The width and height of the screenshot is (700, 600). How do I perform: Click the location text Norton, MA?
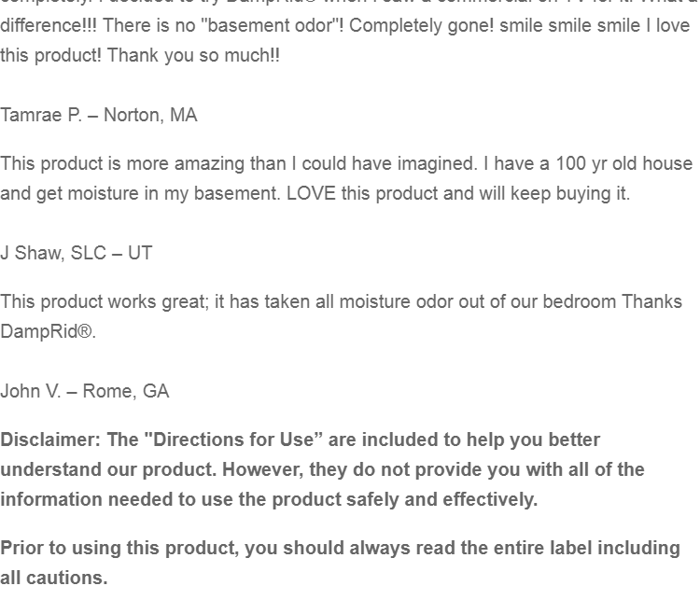click(x=150, y=115)
